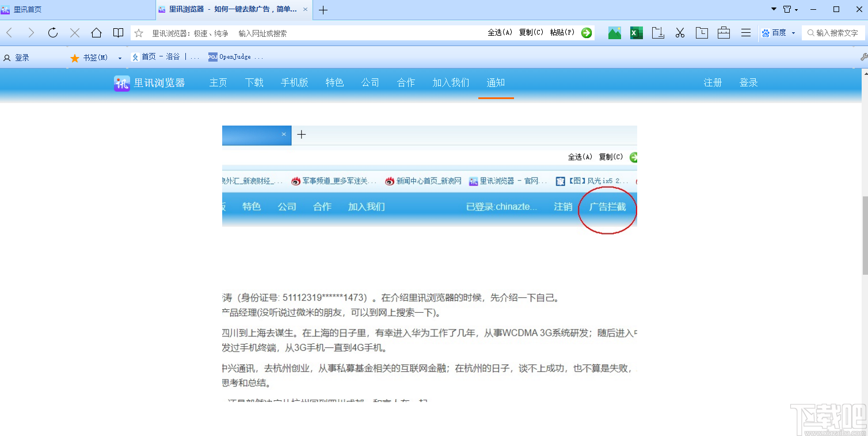Screen dimensions: 868x436
Task: Open the browser home page
Action: tap(97, 33)
